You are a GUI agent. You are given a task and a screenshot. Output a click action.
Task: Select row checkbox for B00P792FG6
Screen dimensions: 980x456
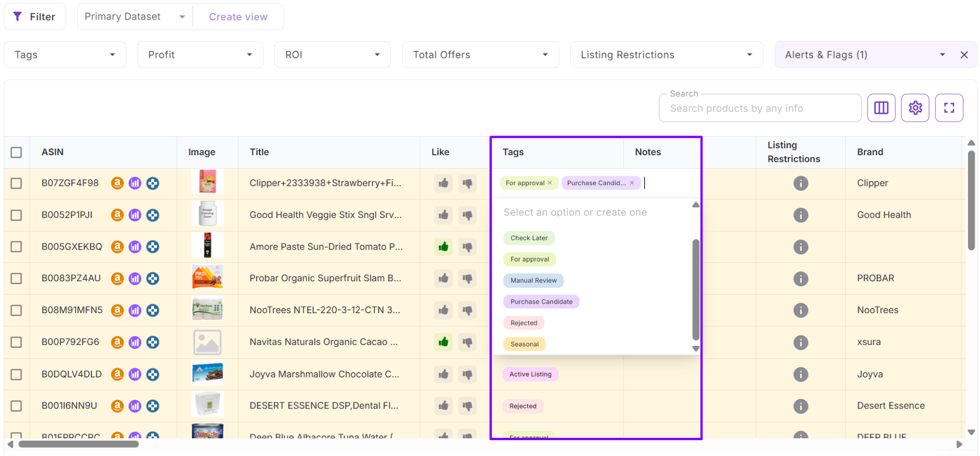(16, 342)
